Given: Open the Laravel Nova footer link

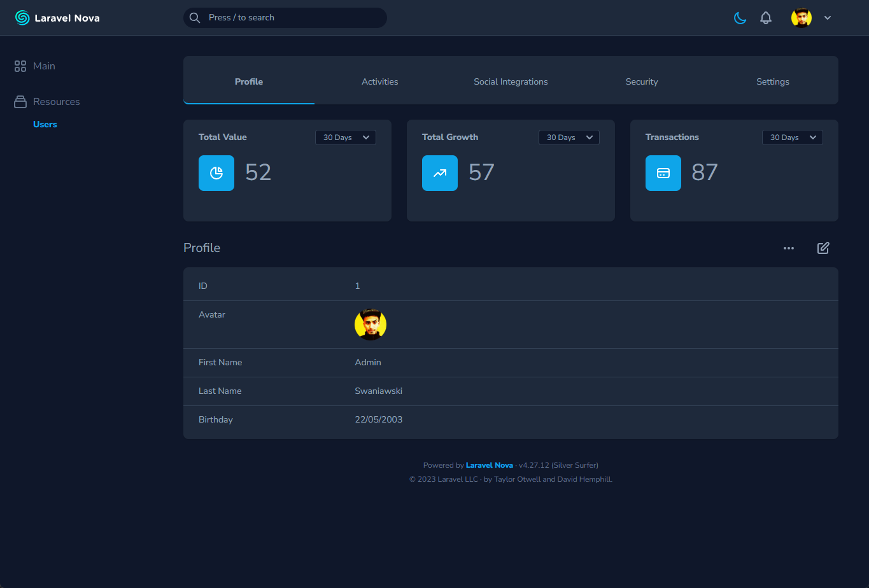Looking at the screenshot, I should 489,465.
